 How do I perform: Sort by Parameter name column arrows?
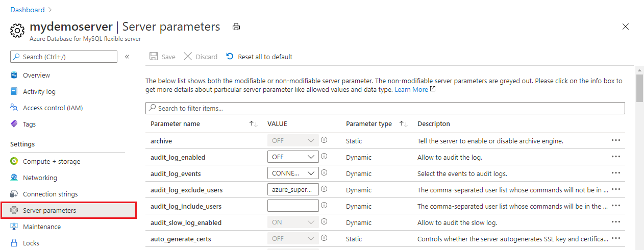coord(253,124)
